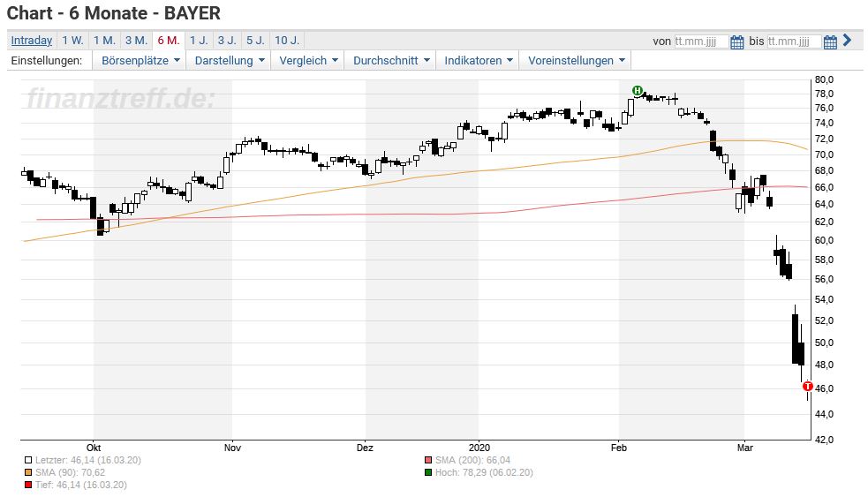Switch to Intraday chart view
868x497 pixels.
(x=32, y=41)
